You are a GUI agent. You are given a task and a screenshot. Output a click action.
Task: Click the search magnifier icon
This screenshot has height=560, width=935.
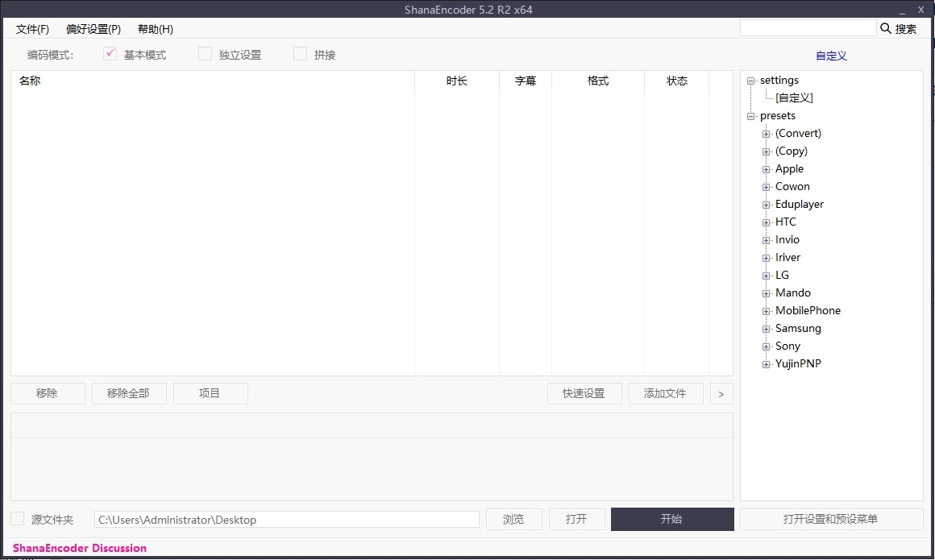coord(887,27)
